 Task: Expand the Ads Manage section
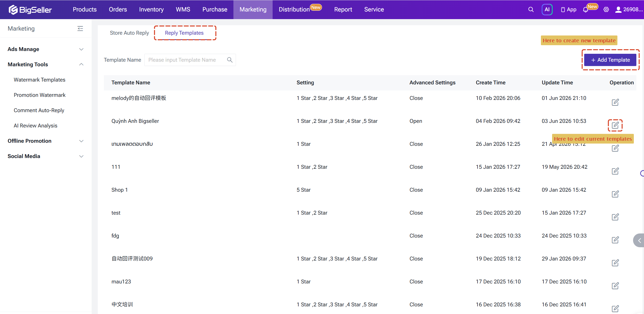click(x=46, y=49)
